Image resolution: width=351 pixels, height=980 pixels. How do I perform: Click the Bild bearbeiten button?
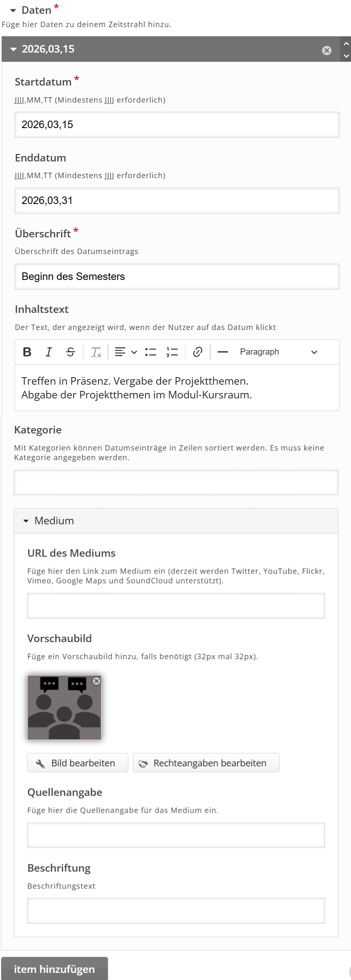point(78,763)
